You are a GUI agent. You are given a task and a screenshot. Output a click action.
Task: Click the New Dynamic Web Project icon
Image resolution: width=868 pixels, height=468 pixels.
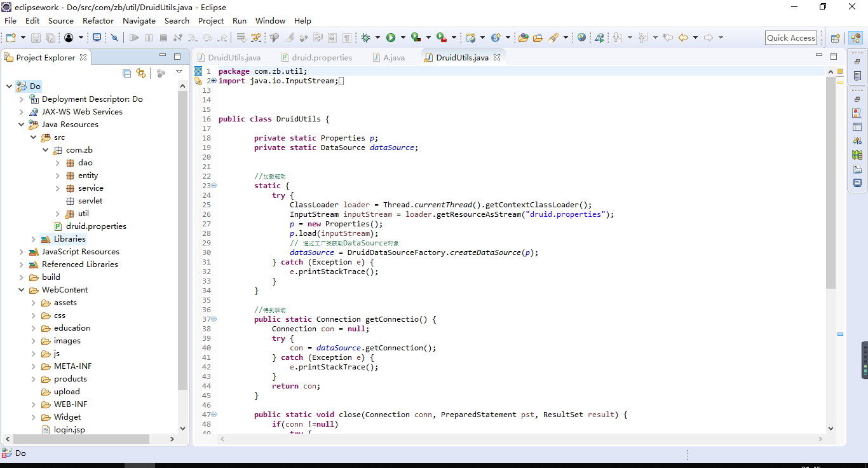coord(470,38)
